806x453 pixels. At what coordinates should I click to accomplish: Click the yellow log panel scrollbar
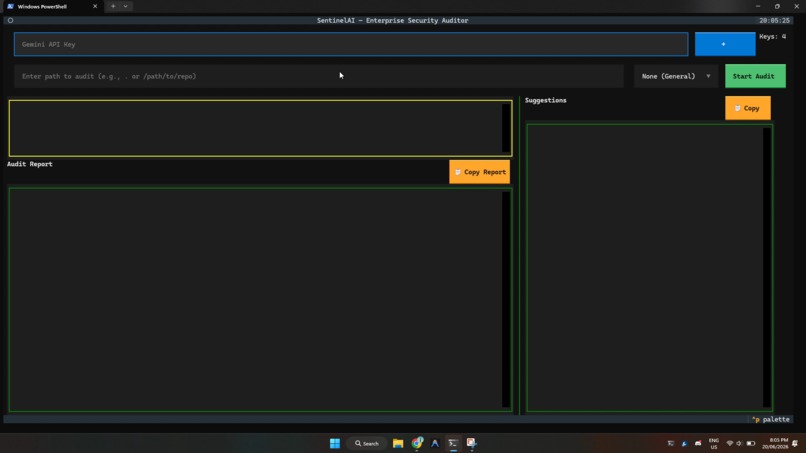click(x=506, y=128)
